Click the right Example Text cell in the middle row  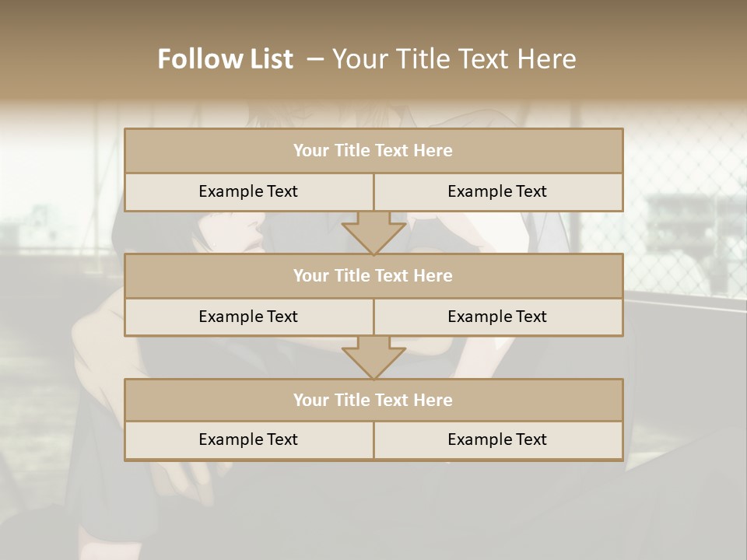498,317
